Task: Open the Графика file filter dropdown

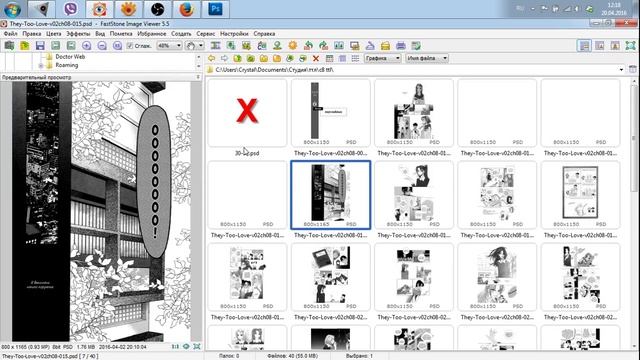Action: tap(382, 58)
